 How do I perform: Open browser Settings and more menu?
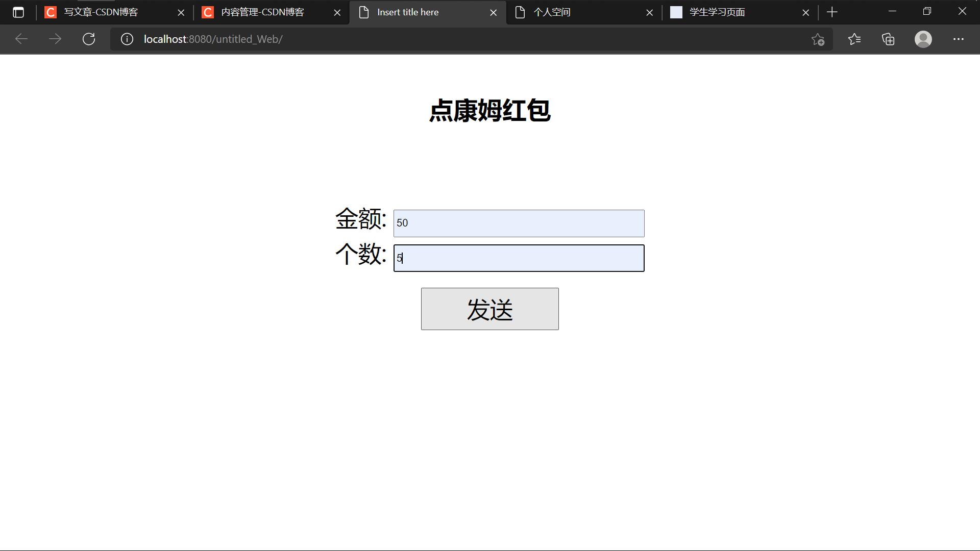pyautogui.click(x=958, y=39)
